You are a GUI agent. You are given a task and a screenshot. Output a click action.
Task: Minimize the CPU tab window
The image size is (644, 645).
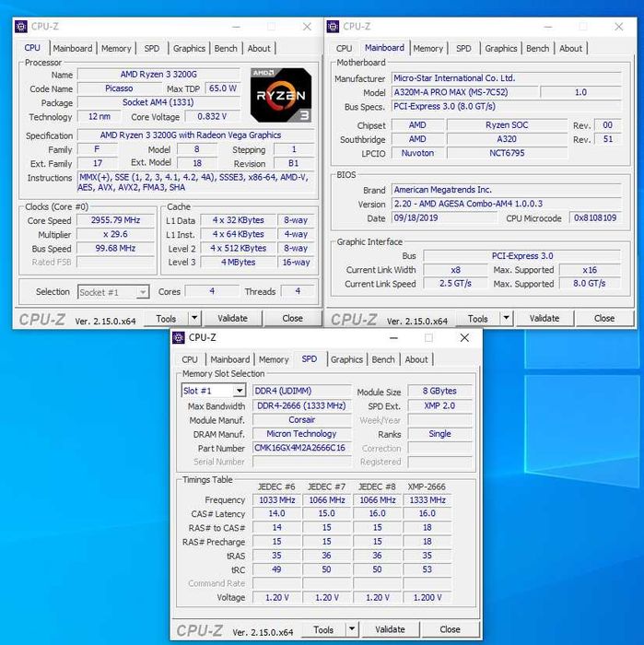236,27
